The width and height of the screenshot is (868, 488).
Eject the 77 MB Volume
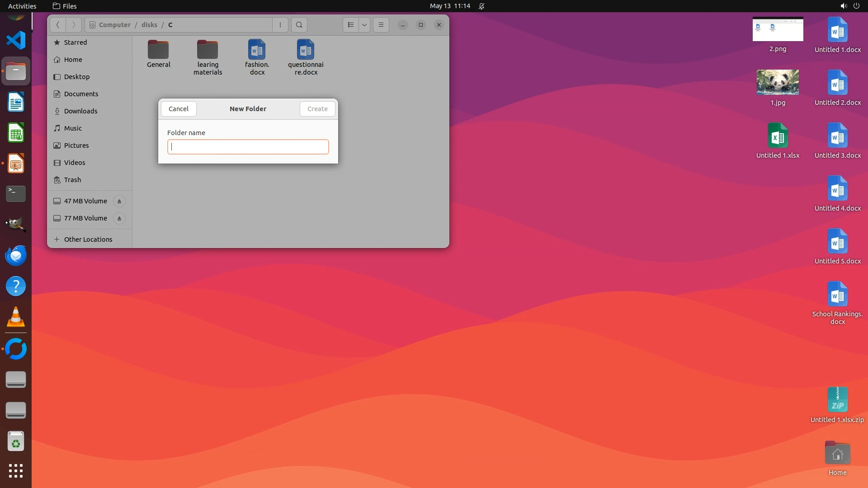point(119,218)
